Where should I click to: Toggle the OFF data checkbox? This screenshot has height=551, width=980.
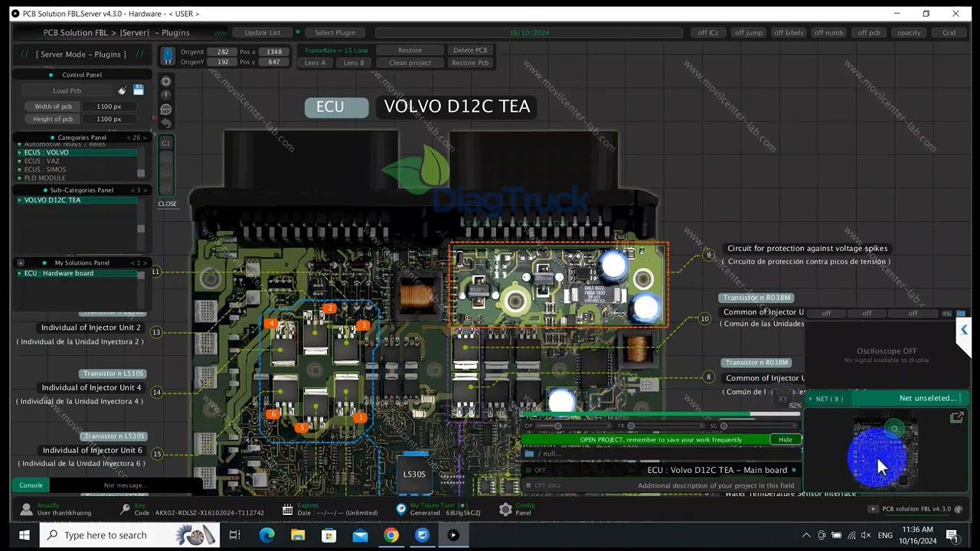pos(528,485)
